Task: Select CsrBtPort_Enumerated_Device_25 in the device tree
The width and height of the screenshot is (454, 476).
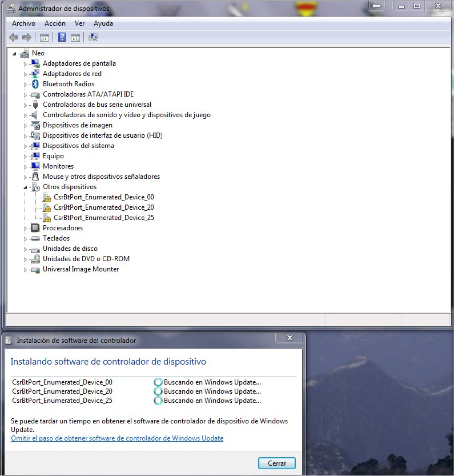Action: click(x=103, y=218)
